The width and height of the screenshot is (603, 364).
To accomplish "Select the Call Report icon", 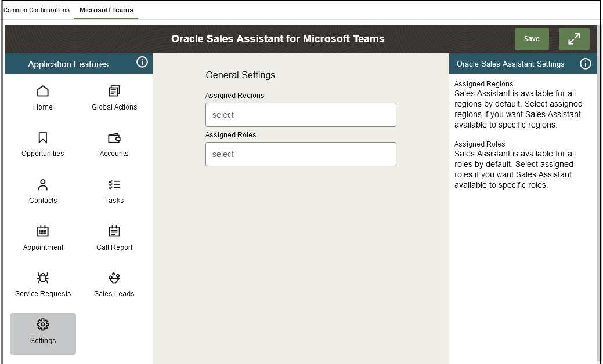I will point(114,231).
